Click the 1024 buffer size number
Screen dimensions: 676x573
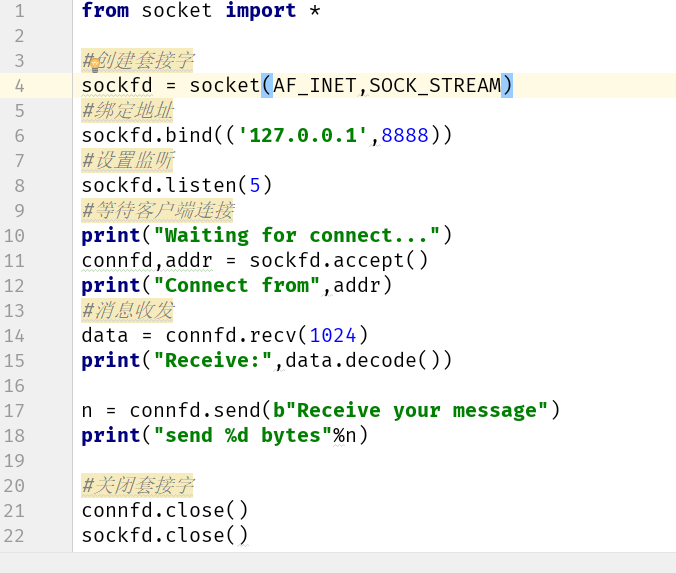(333, 335)
